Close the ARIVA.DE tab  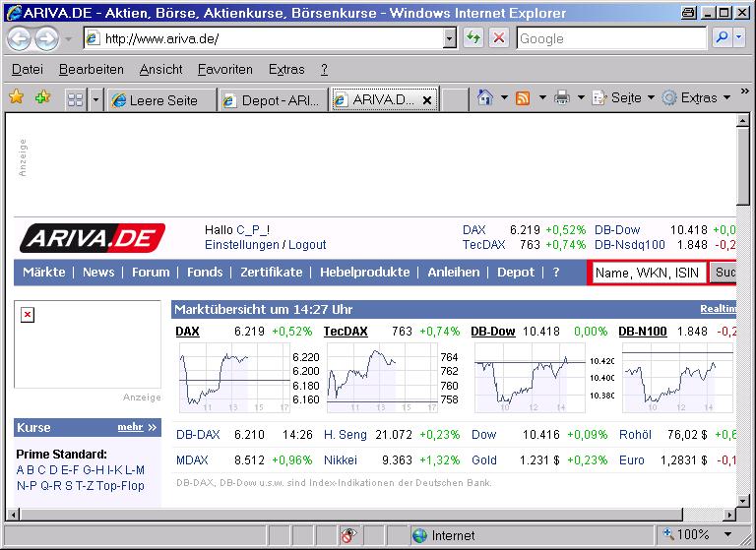point(427,100)
